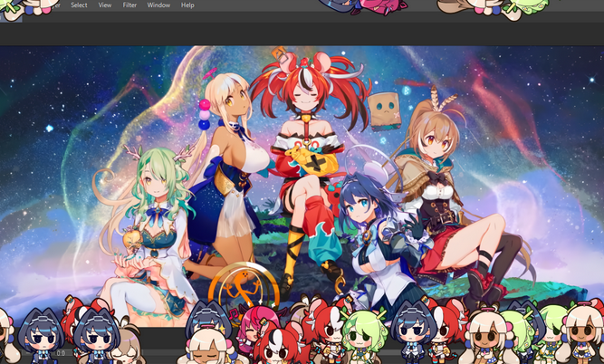Open the Filter menu

pyautogui.click(x=129, y=5)
